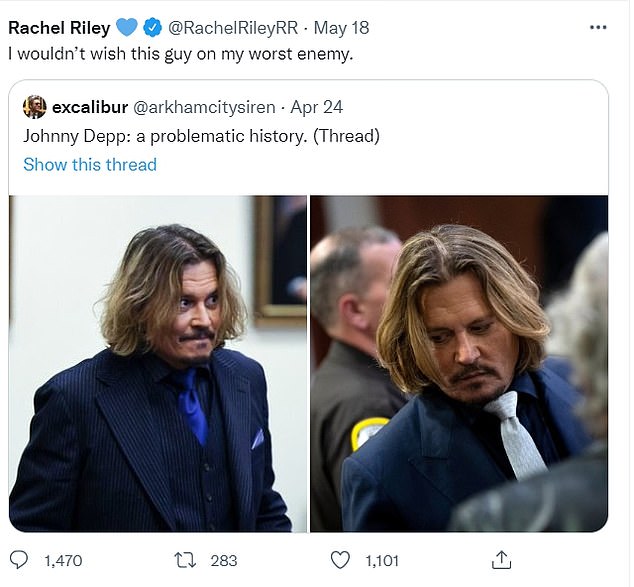Retweet this tweet using the retweet icon

click(184, 560)
